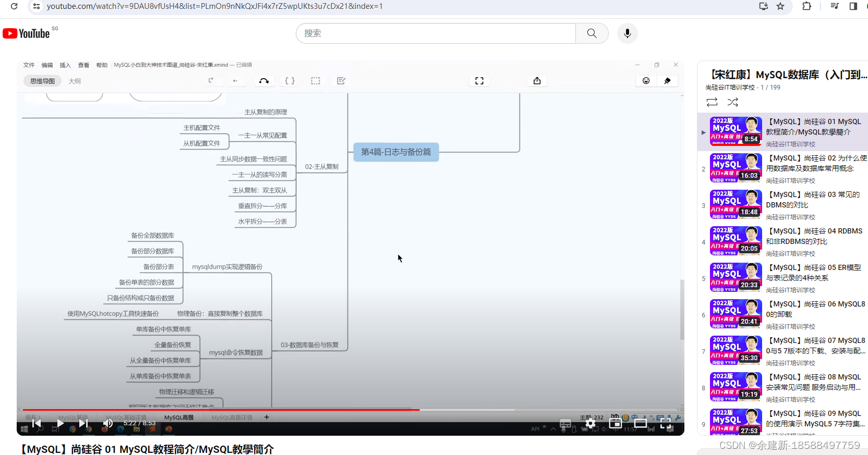Click XMind's share export icon
Screen dimensions: 868x455
pos(537,81)
